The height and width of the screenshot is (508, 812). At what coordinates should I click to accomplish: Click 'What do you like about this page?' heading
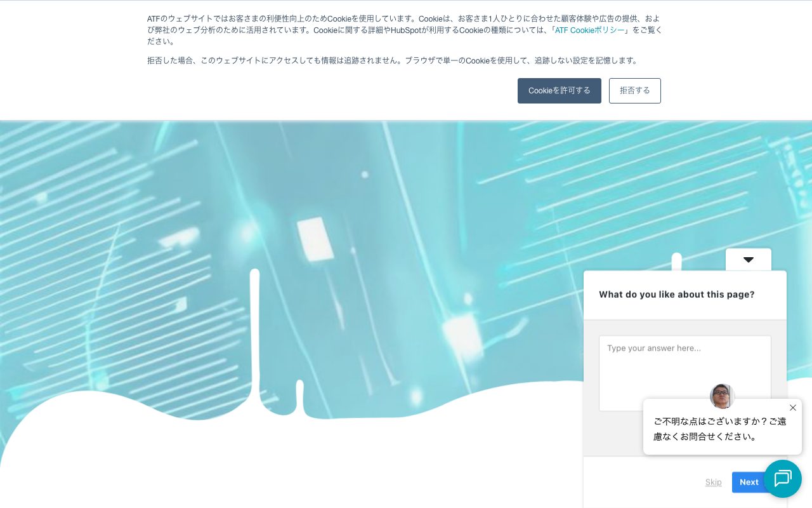coord(677,295)
